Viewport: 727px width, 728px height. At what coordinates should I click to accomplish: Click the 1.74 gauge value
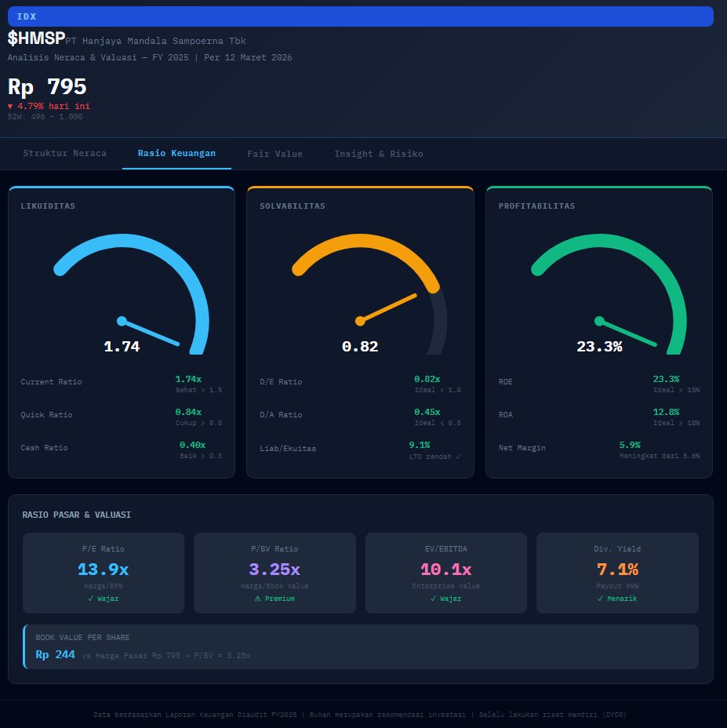pos(122,347)
